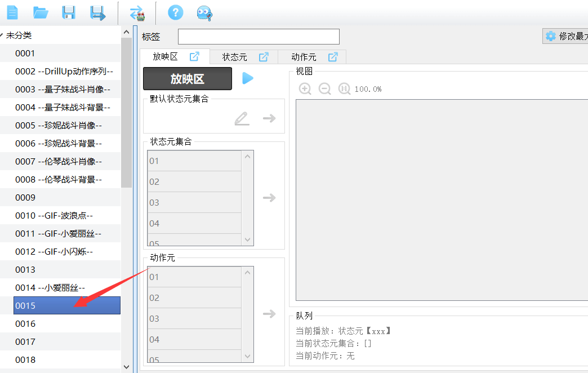Image resolution: width=588 pixels, height=373 pixels.
Task: Pop out the 放映区 tab window
Action: tap(194, 56)
